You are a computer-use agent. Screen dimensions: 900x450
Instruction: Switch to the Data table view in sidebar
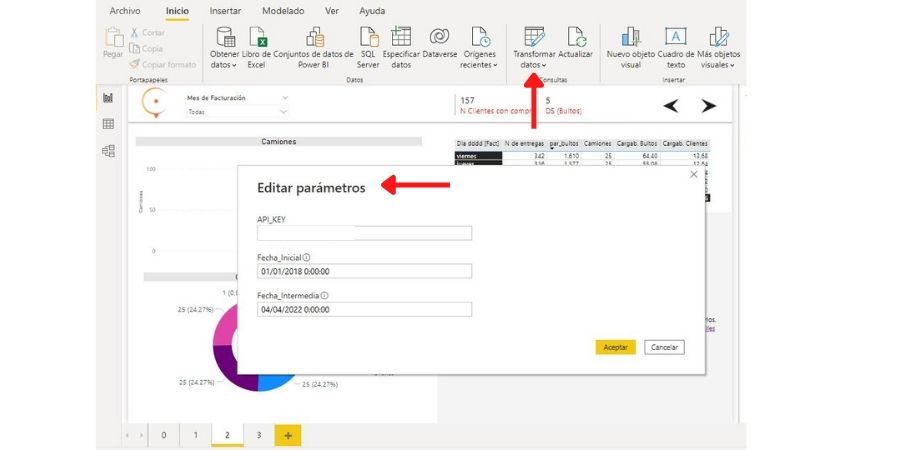108,124
